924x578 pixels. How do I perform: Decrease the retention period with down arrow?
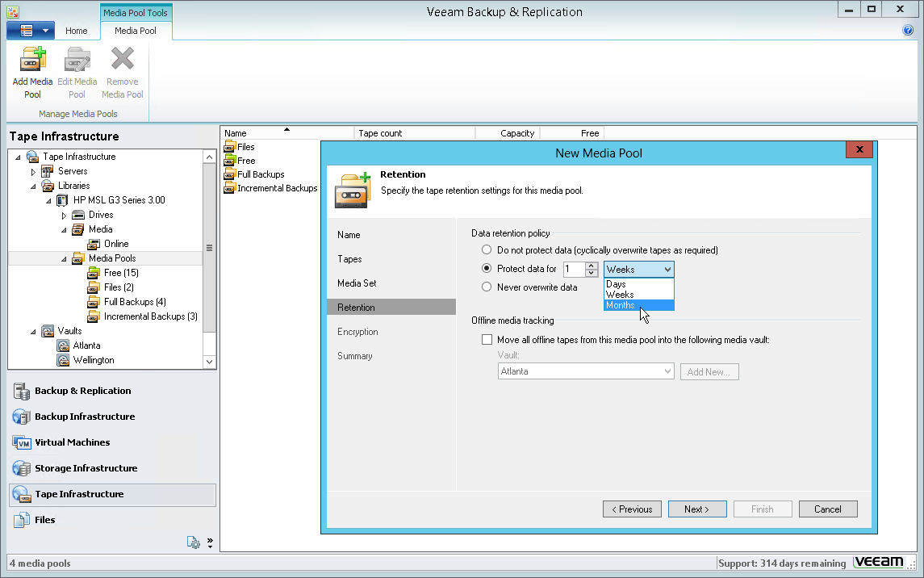(x=592, y=273)
